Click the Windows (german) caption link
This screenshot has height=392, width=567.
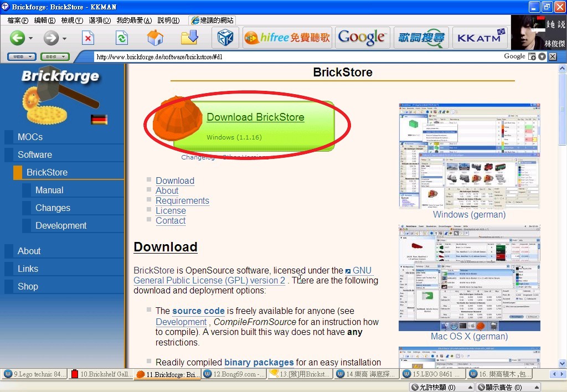(x=470, y=214)
